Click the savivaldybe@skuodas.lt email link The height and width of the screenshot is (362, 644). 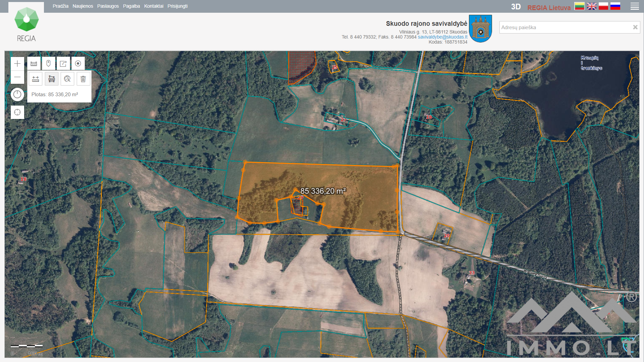442,37
